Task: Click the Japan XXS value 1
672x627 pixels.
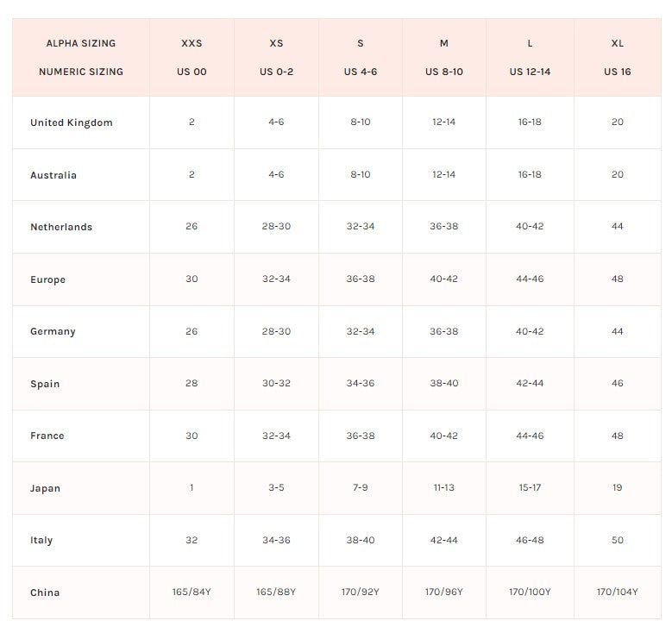Action: 192,488
